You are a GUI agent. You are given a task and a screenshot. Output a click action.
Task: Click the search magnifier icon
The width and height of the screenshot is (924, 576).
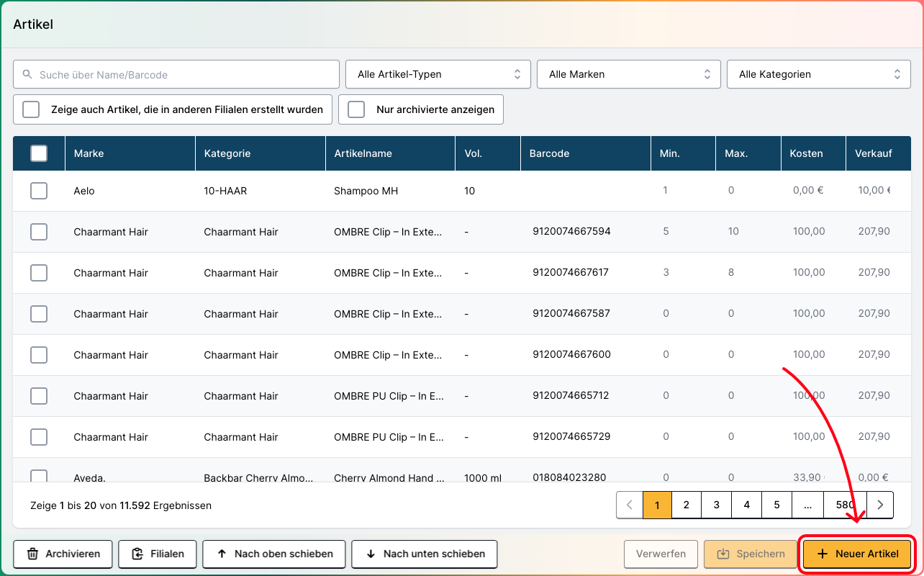pos(27,74)
